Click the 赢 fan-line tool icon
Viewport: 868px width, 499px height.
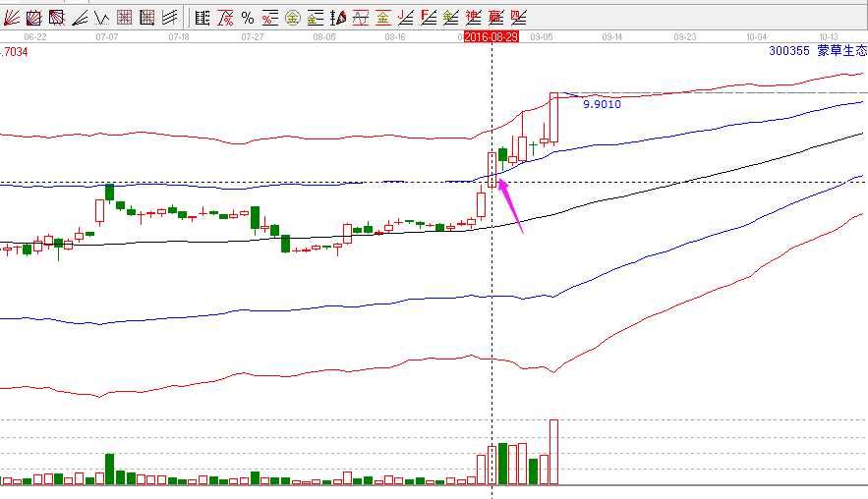(x=495, y=18)
